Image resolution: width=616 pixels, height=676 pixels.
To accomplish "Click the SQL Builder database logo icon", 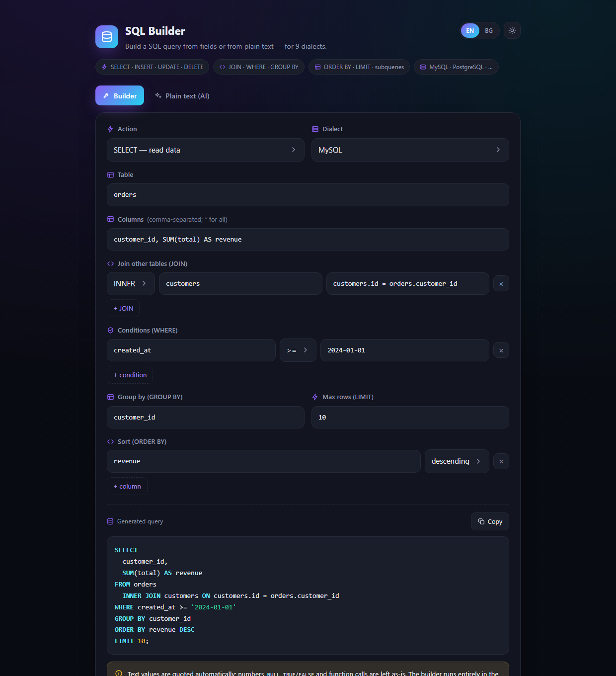I will coord(107,37).
